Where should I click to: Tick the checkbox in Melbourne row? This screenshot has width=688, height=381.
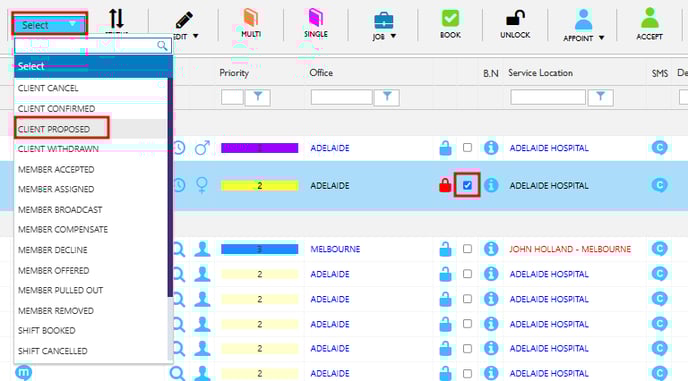click(x=467, y=249)
